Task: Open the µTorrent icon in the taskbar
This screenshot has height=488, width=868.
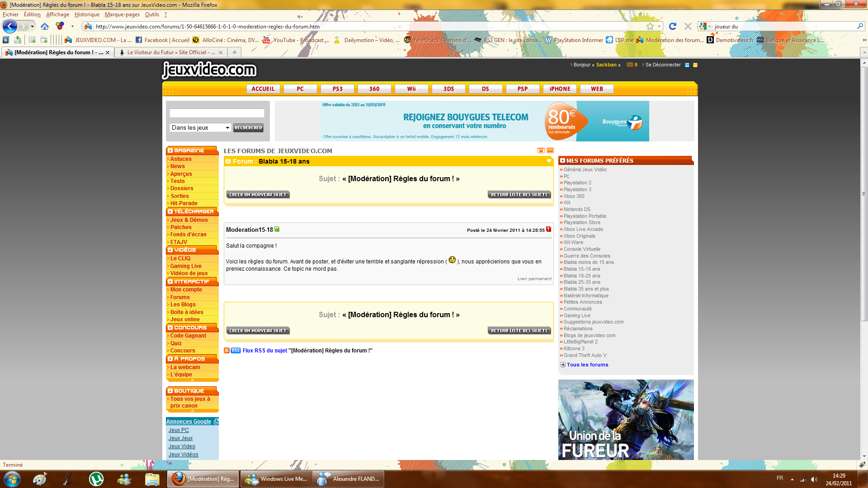Action: pyautogui.click(x=96, y=479)
